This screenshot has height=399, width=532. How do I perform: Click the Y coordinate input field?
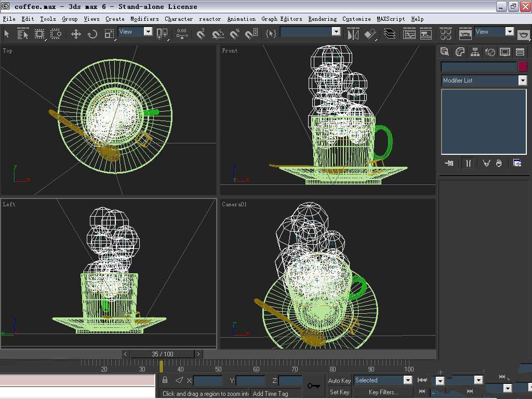[250, 380]
